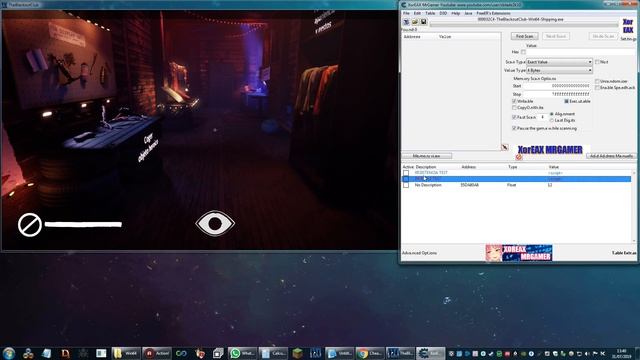Screen dimensions: 640x360
Task: Click the red Action! recorder taskbar button
Action: pyautogui.click(x=157, y=353)
